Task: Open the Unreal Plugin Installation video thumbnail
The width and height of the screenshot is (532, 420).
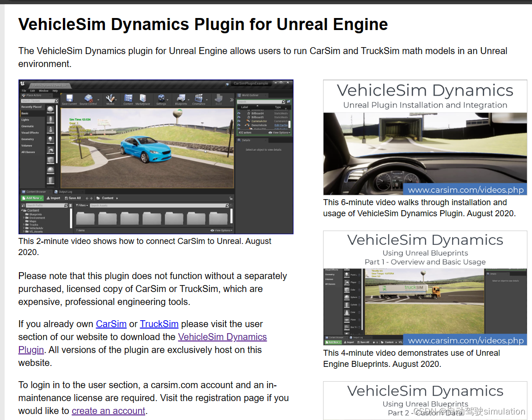Action: click(425, 137)
